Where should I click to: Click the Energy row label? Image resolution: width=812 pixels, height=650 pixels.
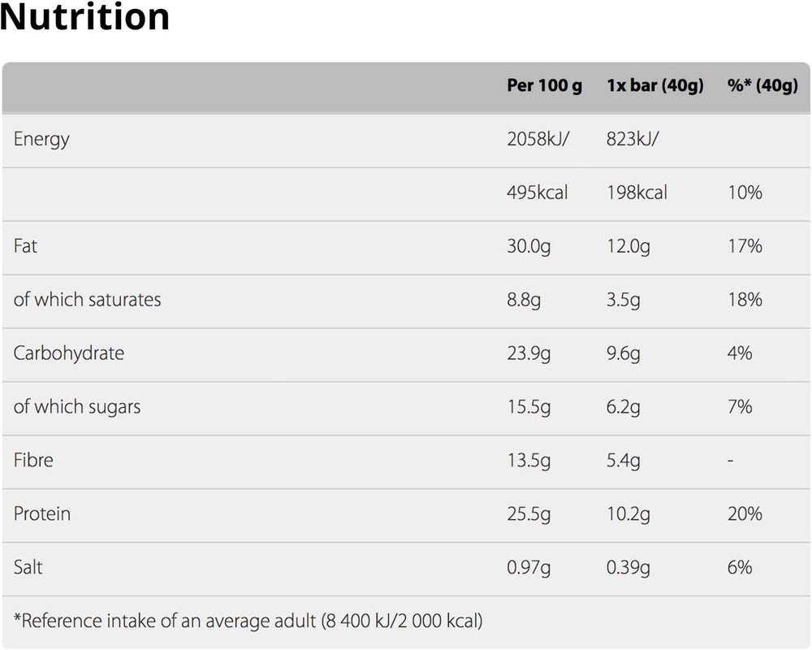[41, 139]
